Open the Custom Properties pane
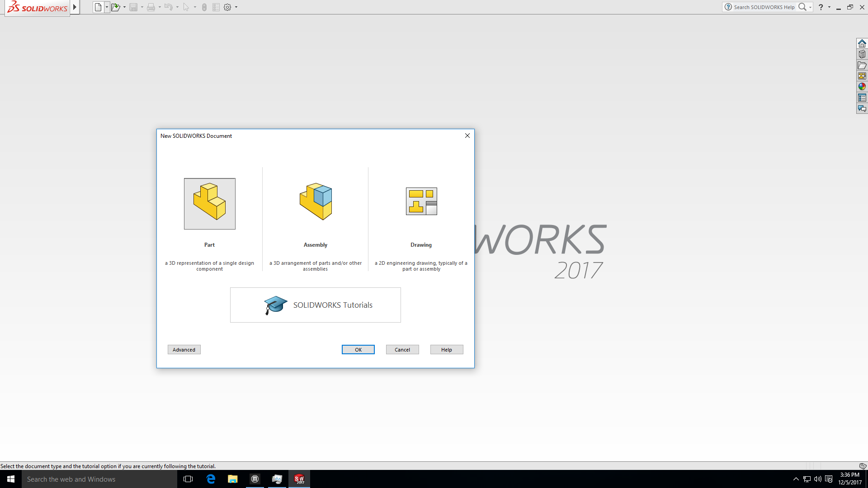Image resolution: width=868 pixels, height=488 pixels. click(862, 97)
